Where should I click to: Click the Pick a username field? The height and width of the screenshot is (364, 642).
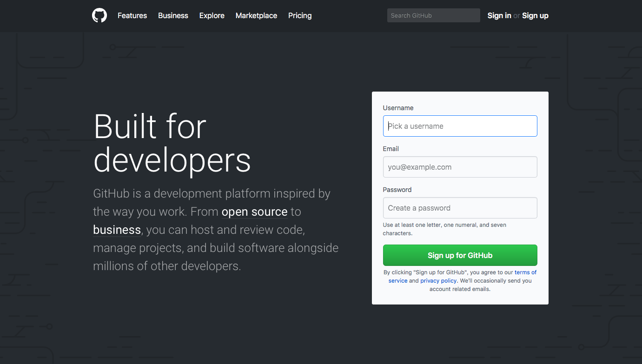[460, 126]
